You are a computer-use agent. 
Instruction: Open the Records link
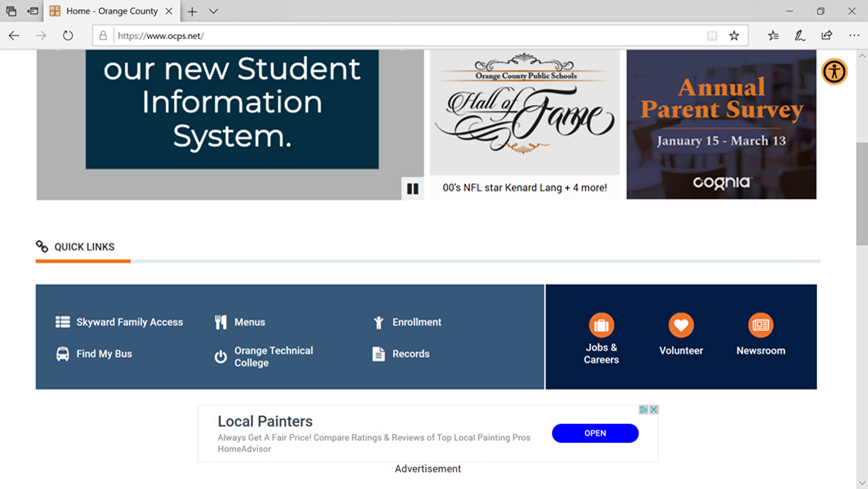click(411, 354)
